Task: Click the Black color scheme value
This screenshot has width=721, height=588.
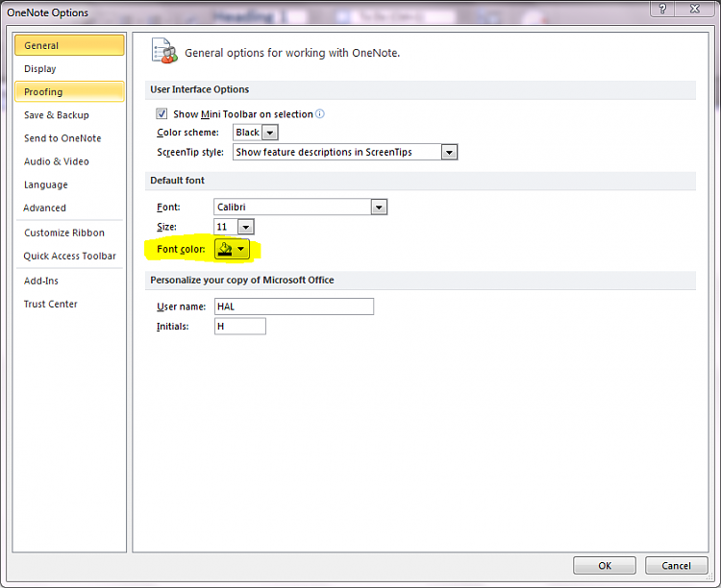Action: 247,133
